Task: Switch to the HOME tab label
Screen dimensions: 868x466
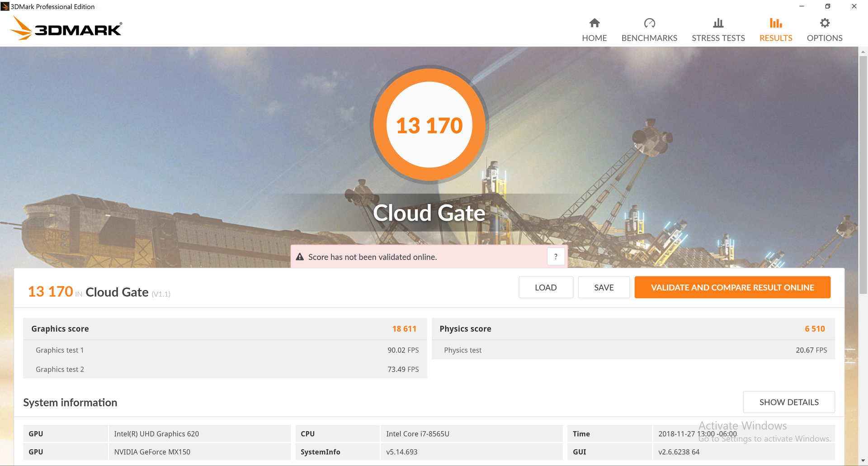Action: click(594, 38)
